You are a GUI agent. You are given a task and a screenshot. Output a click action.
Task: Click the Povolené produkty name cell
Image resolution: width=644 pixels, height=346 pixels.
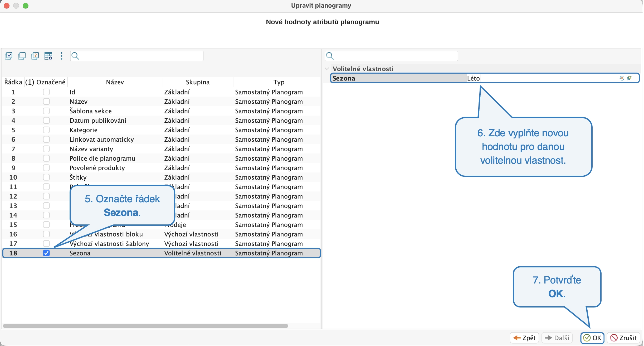tap(97, 168)
